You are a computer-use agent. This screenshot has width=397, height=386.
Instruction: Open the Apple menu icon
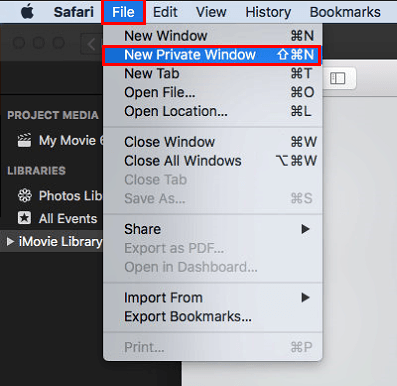tap(27, 12)
